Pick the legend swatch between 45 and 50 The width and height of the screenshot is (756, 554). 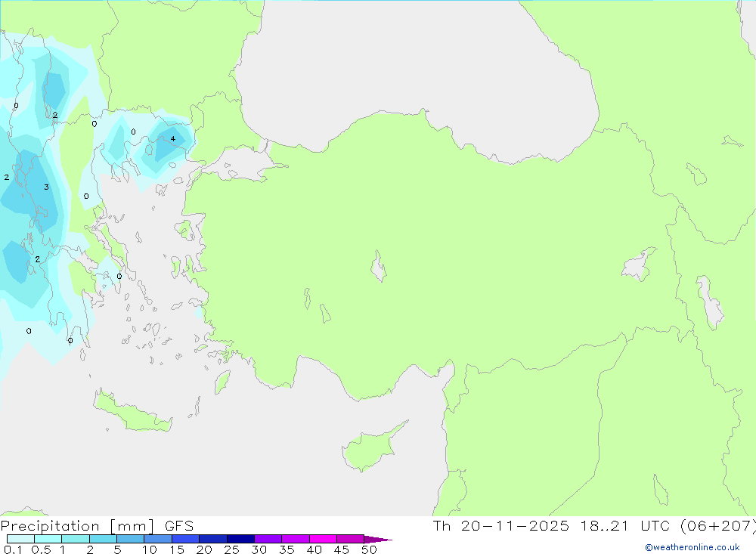coord(351,539)
